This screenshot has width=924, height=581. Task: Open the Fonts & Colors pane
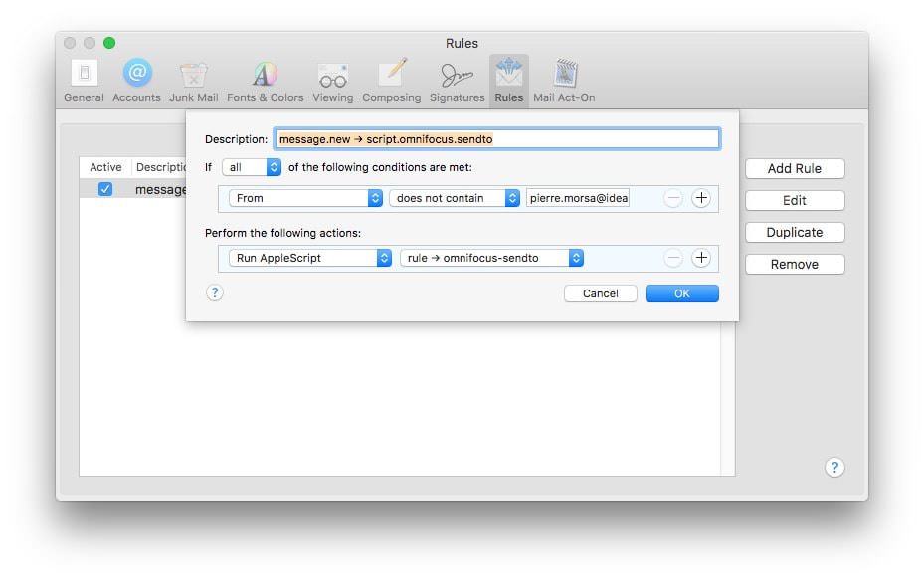266,82
